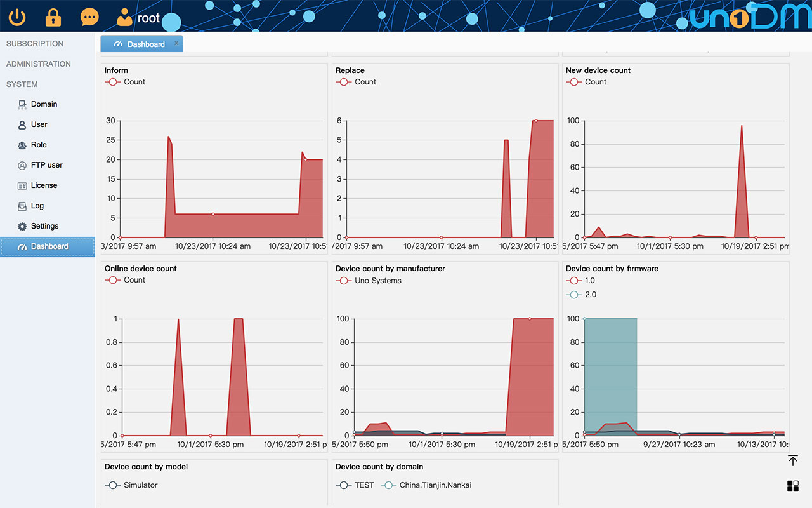Open the chat messages bubble icon

point(89,17)
